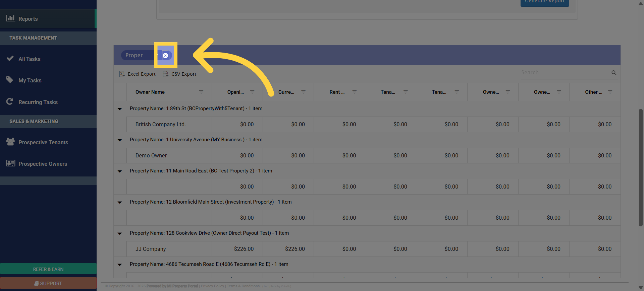Open Reports in the sidebar
The width and height of the screenshot is (644, 291).
click(48, 19)
